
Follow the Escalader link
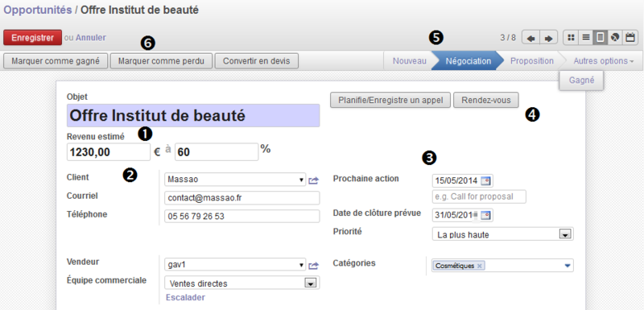pos(185,297)
